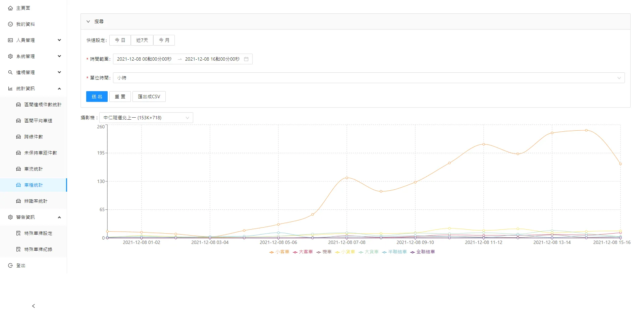
Task: Click the start time range input field
Action: (144, 59)
